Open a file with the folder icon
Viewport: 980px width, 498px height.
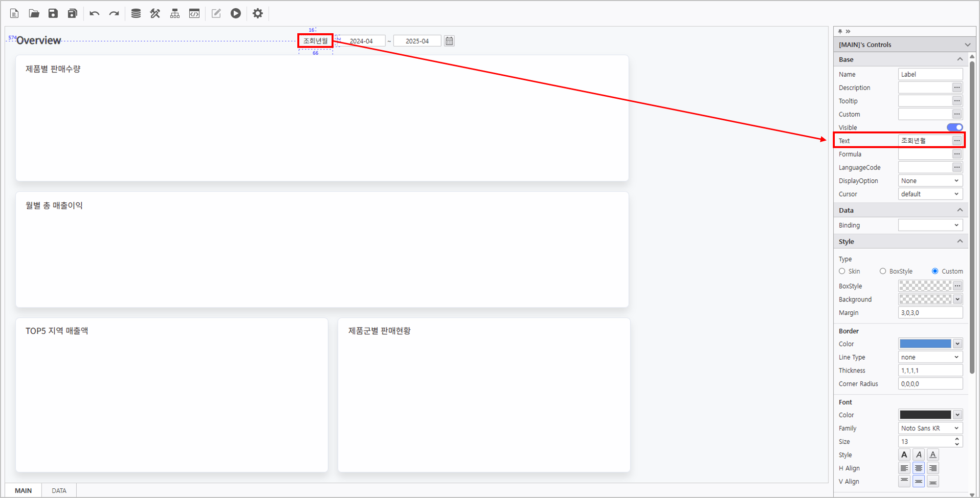(x=34, y=13)
